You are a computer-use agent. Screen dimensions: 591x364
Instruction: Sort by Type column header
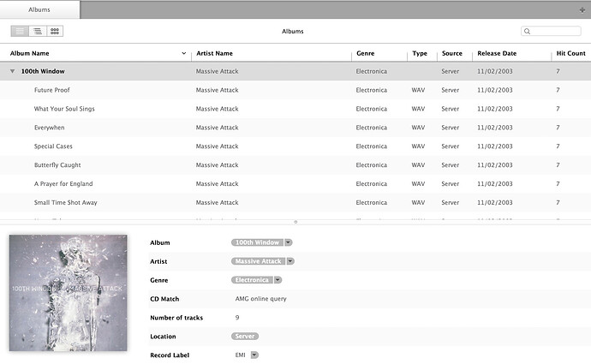click(x=420, y=53)
